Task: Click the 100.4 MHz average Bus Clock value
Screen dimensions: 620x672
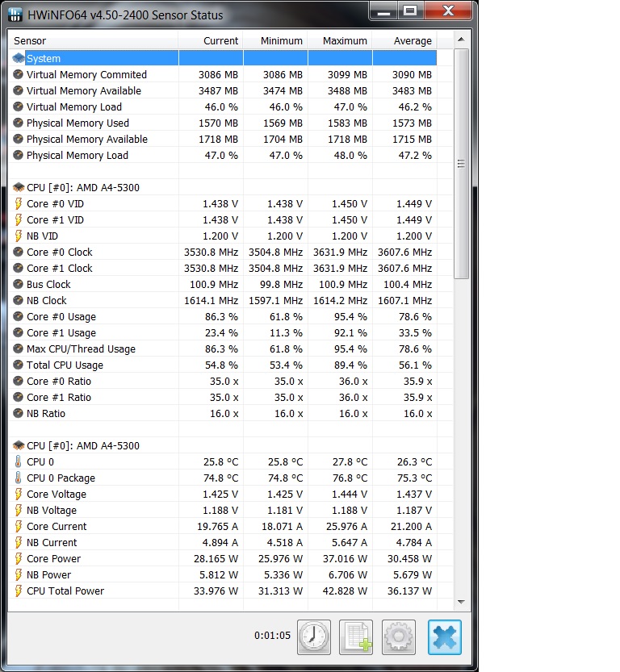Action: 408,285
